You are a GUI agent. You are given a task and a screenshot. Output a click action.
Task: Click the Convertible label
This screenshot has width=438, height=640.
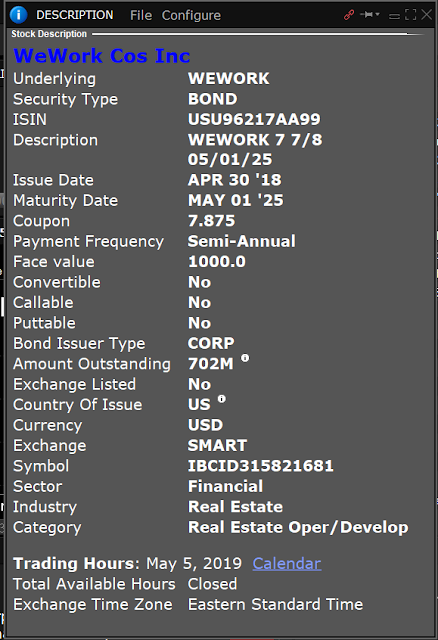(x=57, y=282)
